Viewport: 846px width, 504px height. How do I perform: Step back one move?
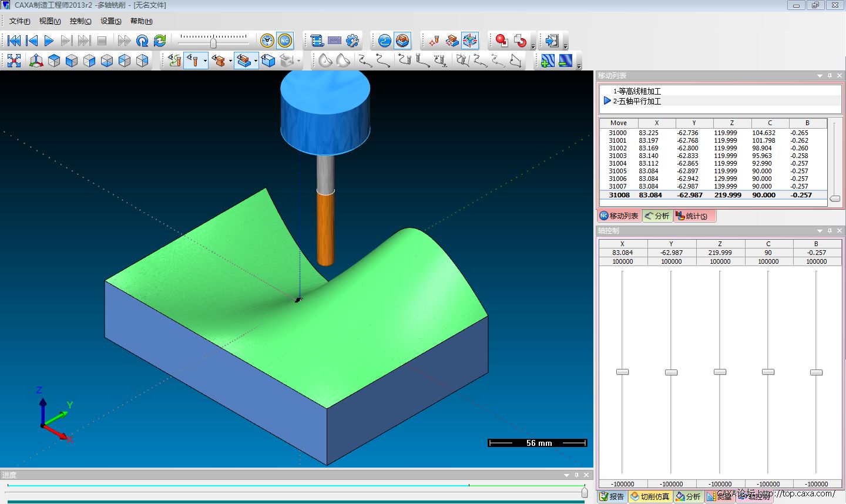(32, 41)
